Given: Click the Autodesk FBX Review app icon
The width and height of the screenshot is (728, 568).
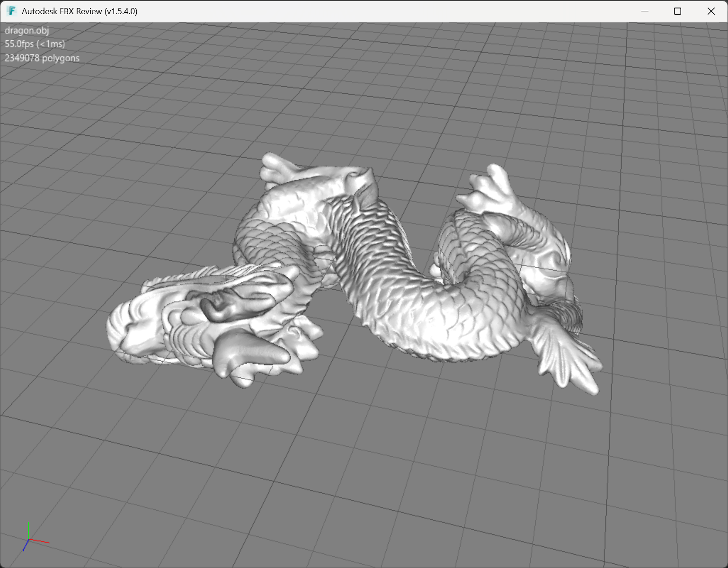Looking at the screenshot, I should pos(11,11).
